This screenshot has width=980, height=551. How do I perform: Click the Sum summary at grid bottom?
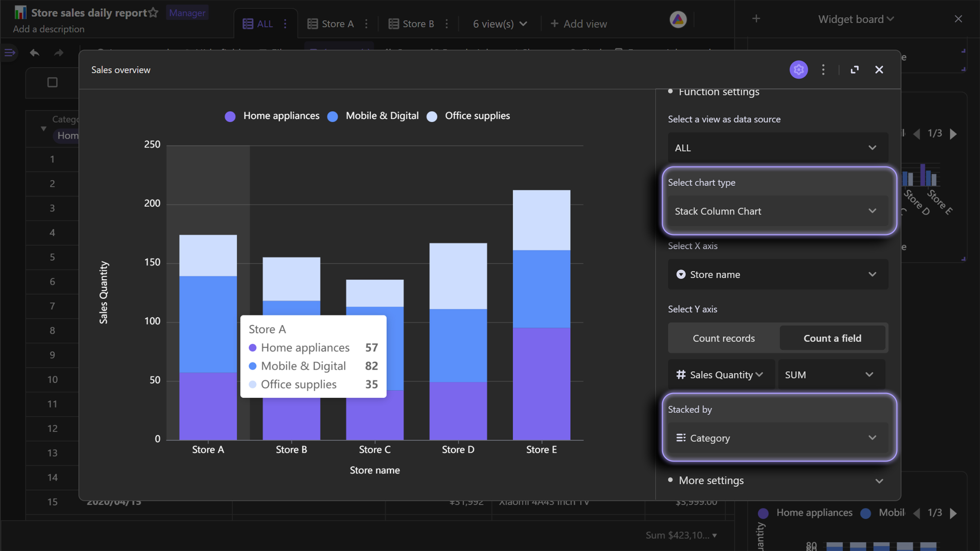(x=681, y=536)
